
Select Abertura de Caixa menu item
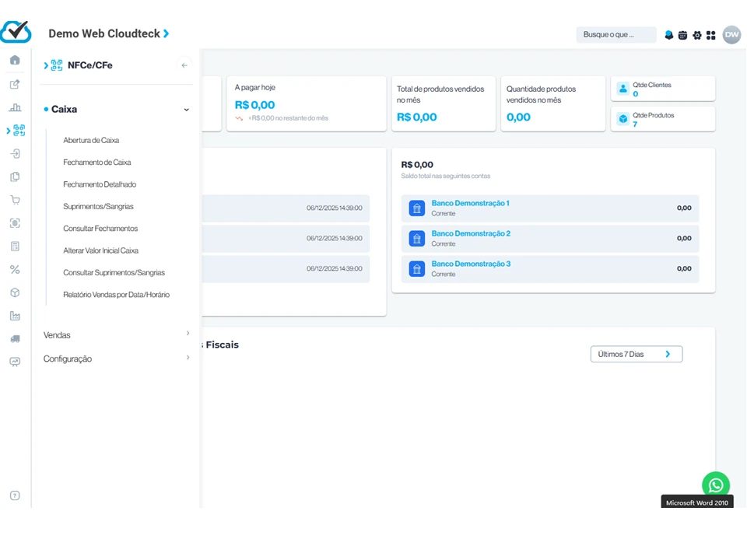click(91, 141)
